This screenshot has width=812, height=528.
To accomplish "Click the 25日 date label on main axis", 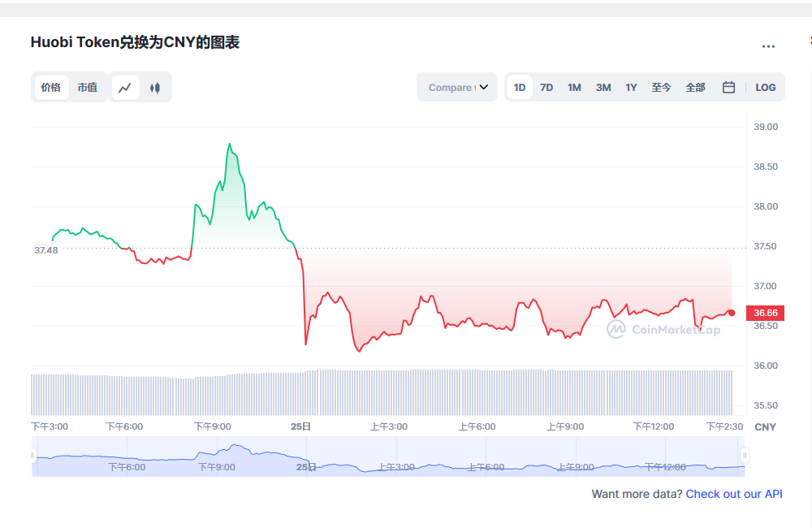I will click(x=300, y=427).
